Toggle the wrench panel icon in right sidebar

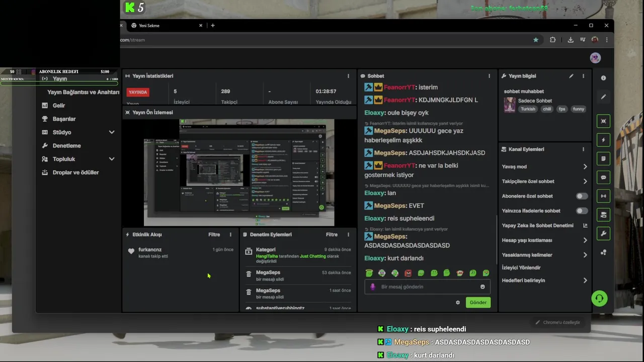[x=603, y=233]
